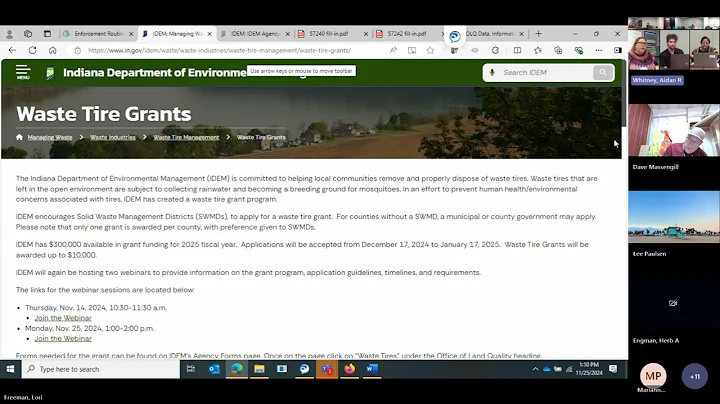Open Microsoft Teams from the taskbar
Image resolution: width=720 pixels, height=404 pixels.
[x=327, y=369]
